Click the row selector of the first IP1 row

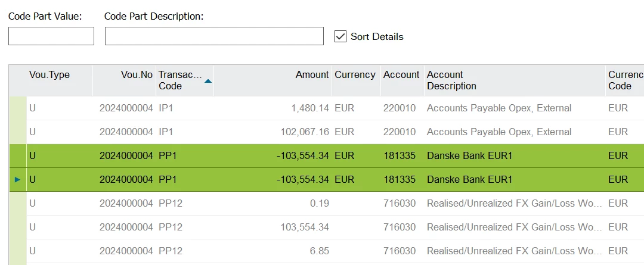coord(17,108)
